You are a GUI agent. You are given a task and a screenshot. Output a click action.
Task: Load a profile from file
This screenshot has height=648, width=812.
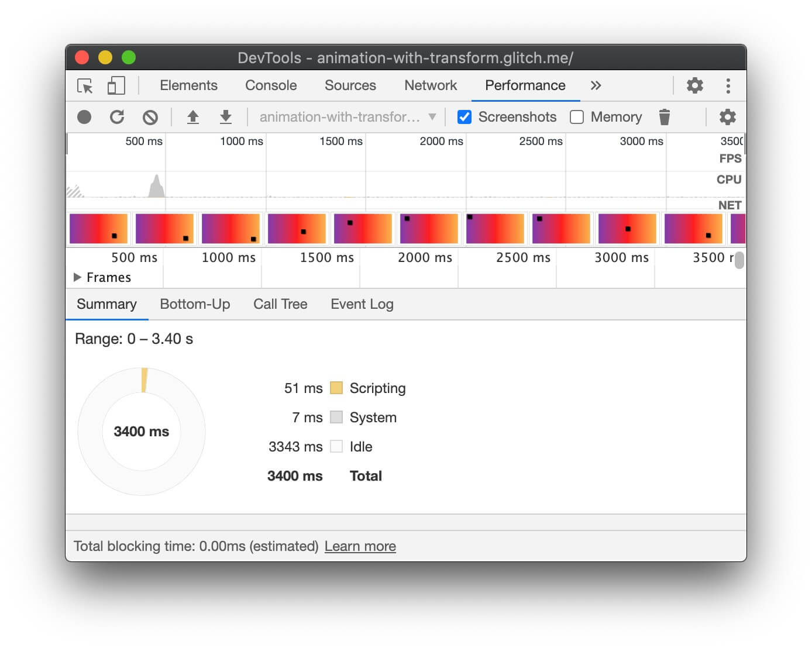point(194,117)
